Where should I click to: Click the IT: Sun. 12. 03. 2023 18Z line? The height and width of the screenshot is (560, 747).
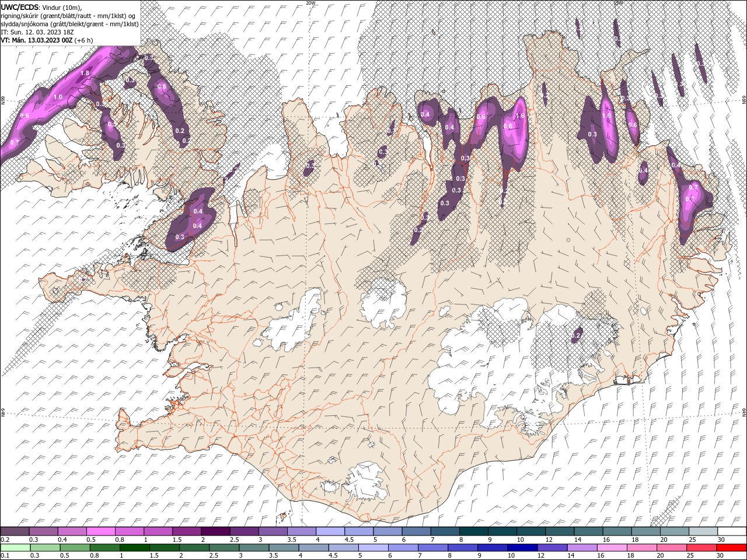point(37,32)
